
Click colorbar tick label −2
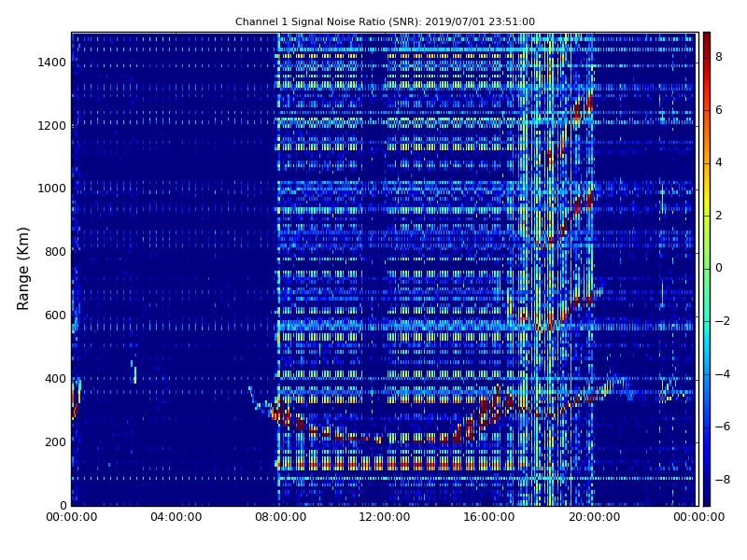pos(723,321)
